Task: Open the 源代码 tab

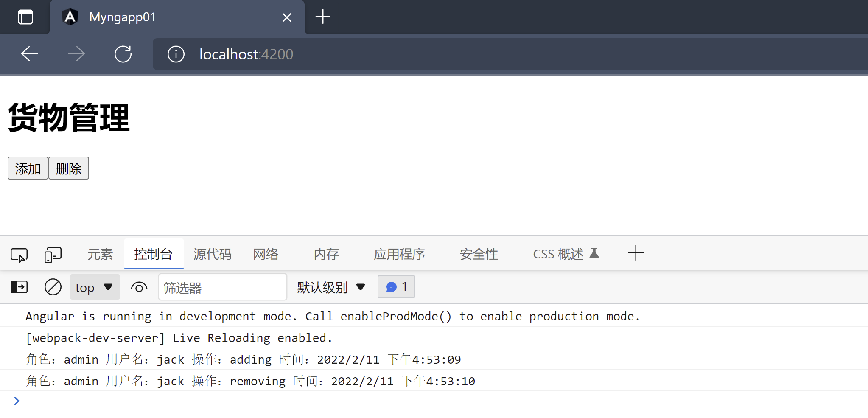Action: click(213, 254)
